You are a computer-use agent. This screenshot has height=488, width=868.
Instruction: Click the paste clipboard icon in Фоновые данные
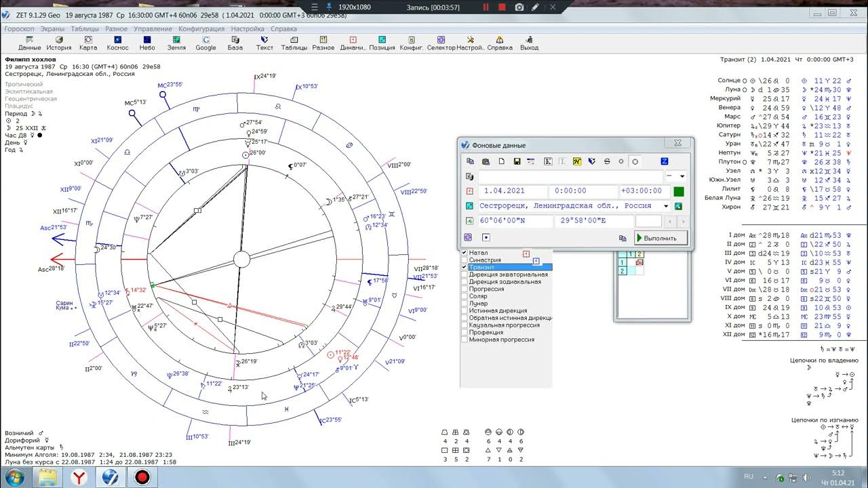click(486, 161)
